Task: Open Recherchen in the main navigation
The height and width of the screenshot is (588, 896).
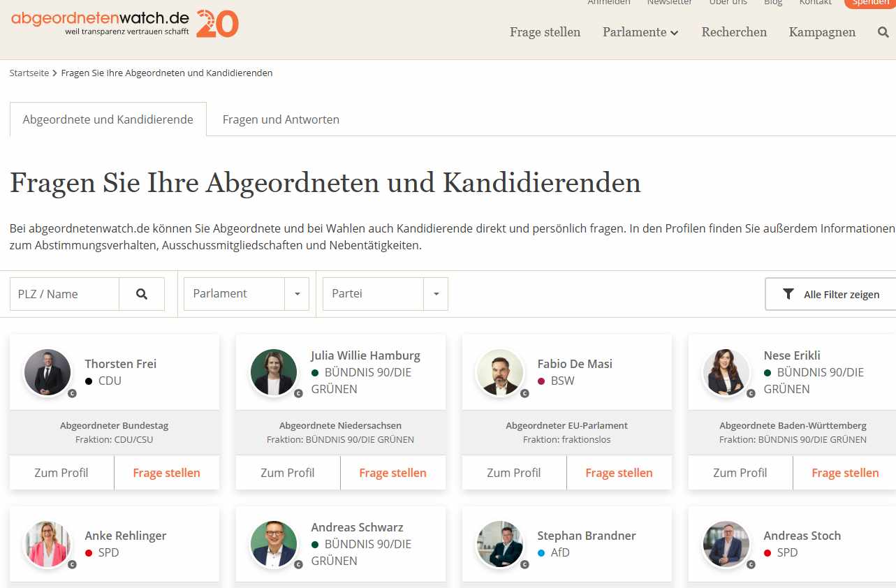Action: pyautogui.click(x=734, y=32)
